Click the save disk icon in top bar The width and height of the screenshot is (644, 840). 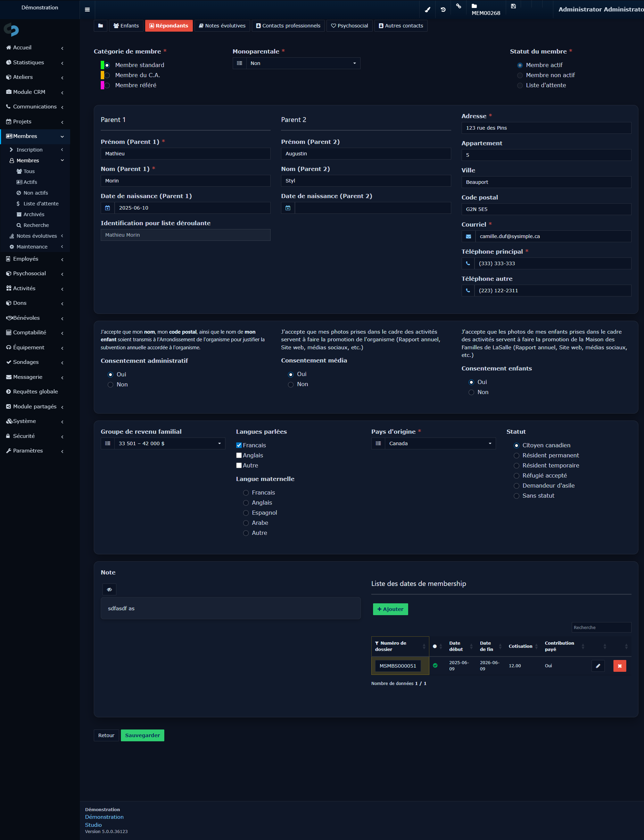513,6
